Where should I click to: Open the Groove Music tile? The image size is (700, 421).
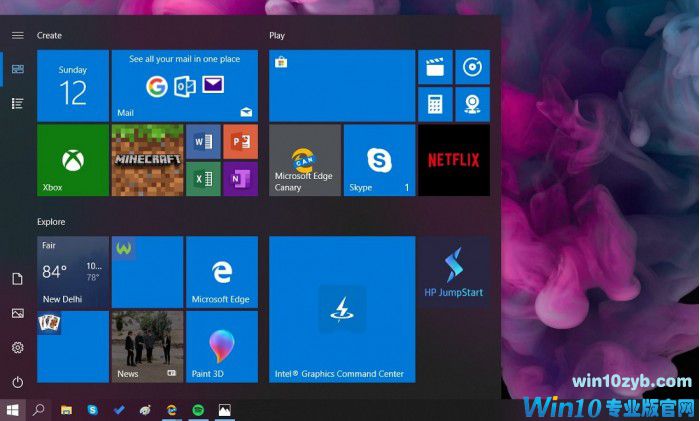[x=472, y=67]
